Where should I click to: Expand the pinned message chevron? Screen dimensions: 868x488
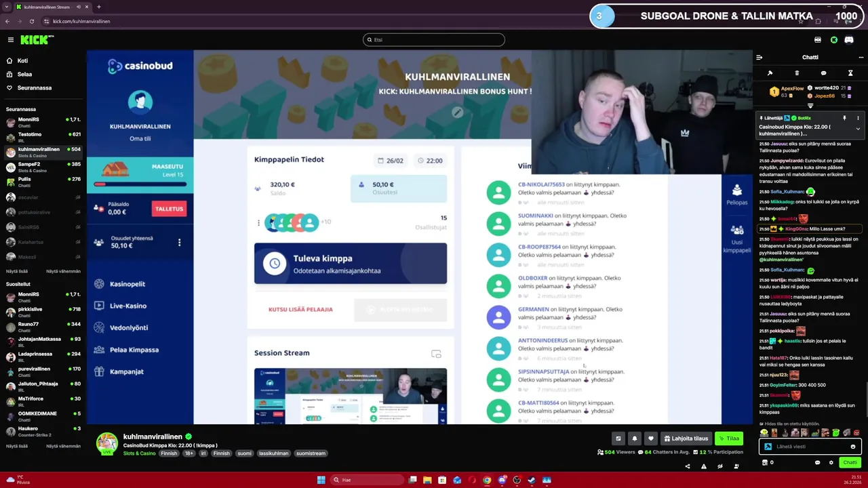pyautogui.click(x=858, y=129)
